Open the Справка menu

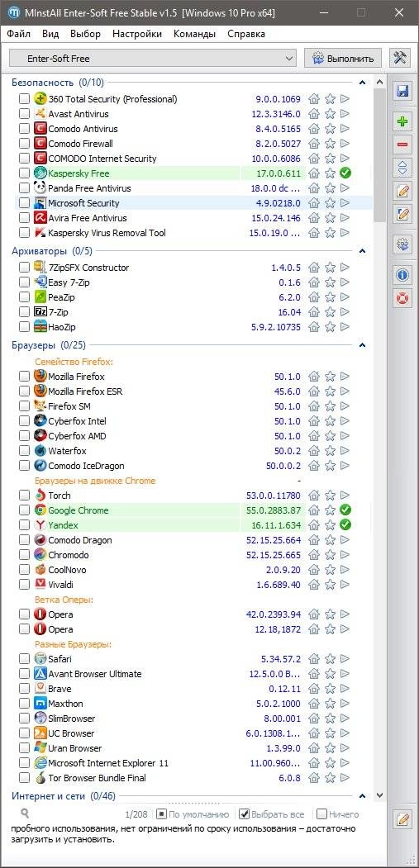point(246,34)
